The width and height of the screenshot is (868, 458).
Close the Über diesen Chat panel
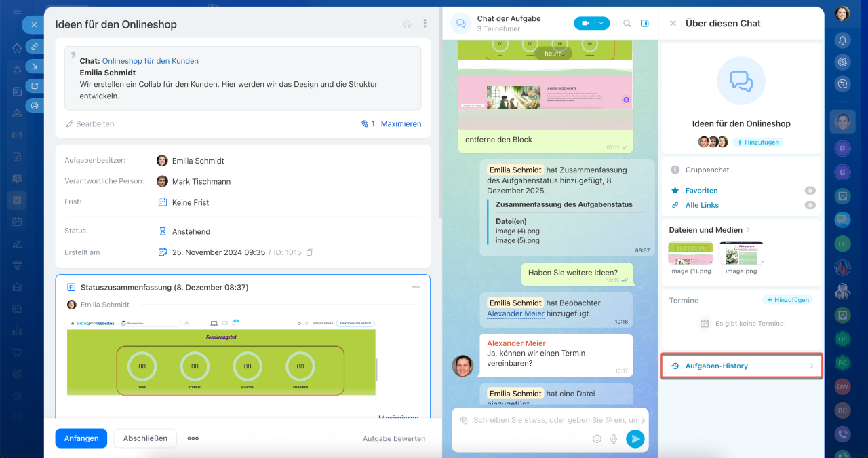click(673, 23)
